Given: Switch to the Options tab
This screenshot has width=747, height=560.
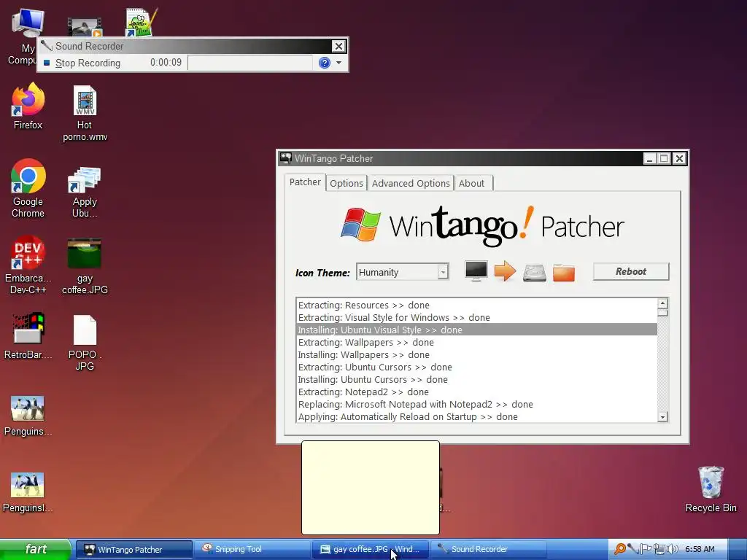Looking at the screenshot, I should (x=347, y=183).
